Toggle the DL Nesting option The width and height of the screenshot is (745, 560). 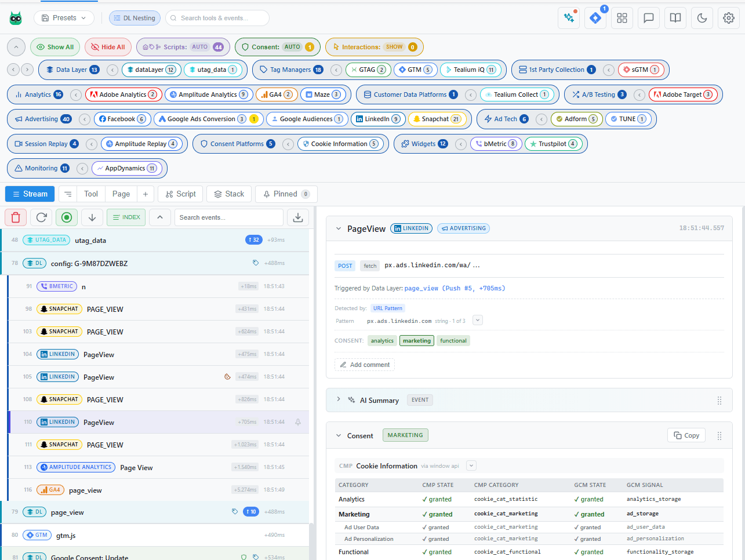tap(135, 18)
